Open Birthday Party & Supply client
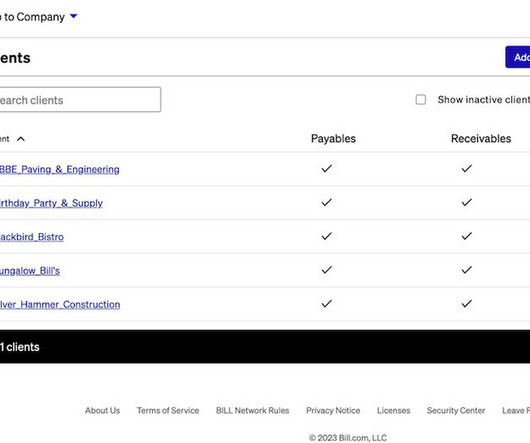Viewport: 530px width, 443px height. pyautogui.click(x=51, y=203)
